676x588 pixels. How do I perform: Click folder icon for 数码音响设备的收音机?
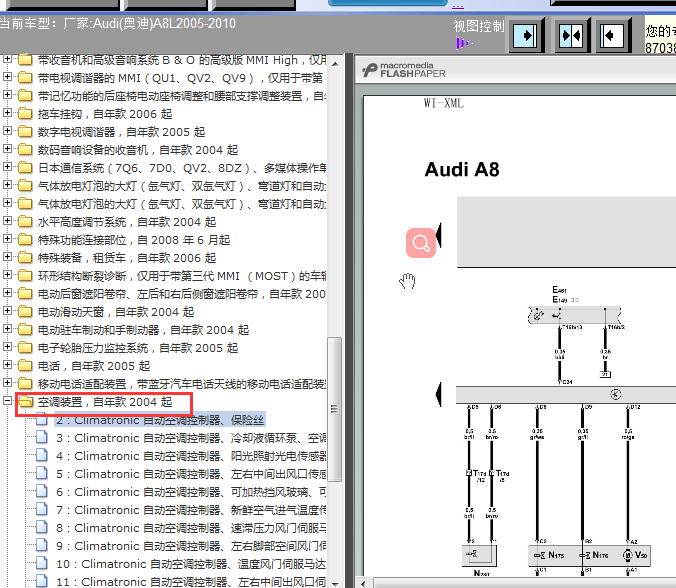pyautogui.click(x=25, y=150)
